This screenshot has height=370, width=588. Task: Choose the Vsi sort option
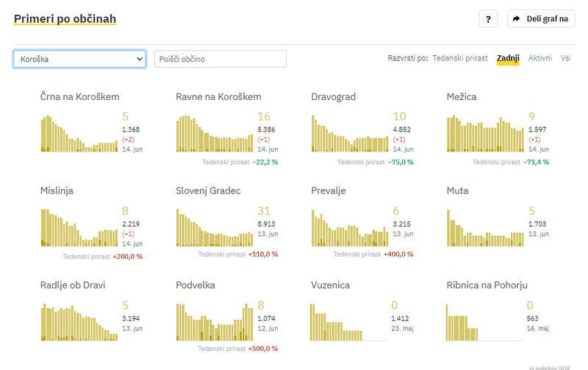tap(565, 58)
